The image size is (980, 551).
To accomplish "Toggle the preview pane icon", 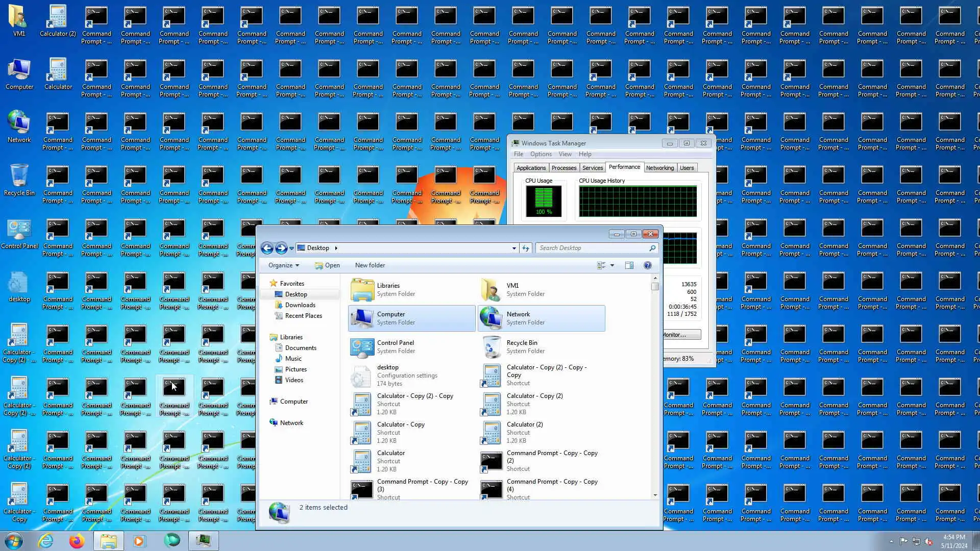I will click(x=629, y=265).
